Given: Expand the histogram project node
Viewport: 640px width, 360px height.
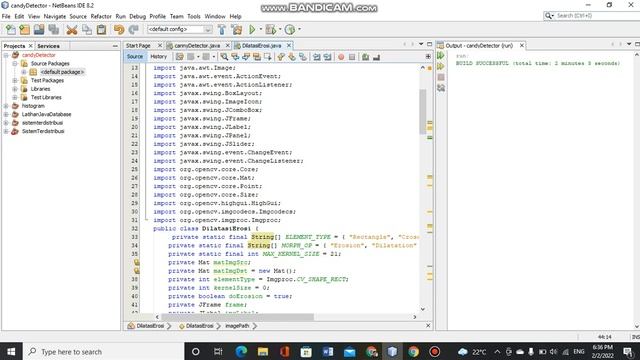Looking at the screenshot, I should (6, 106).
